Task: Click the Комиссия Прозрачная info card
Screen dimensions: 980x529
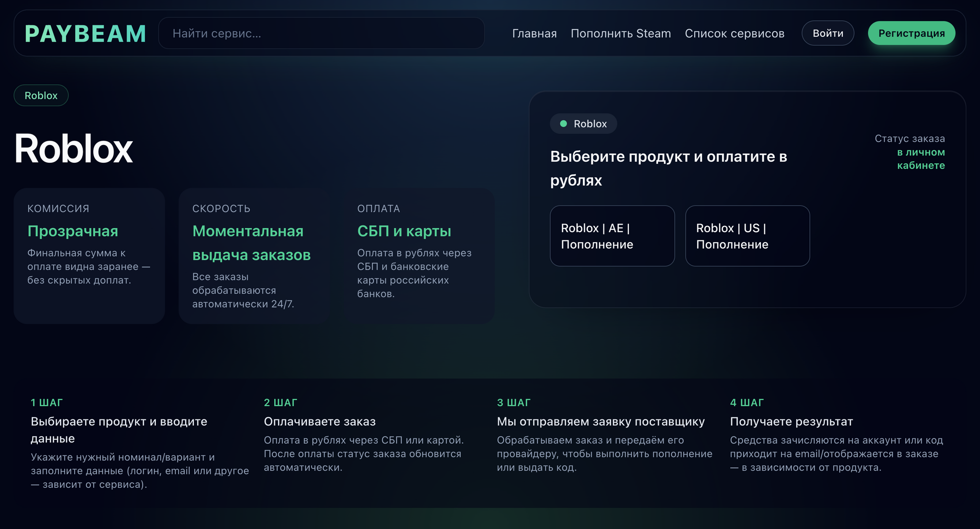Action: click(89, 256)
